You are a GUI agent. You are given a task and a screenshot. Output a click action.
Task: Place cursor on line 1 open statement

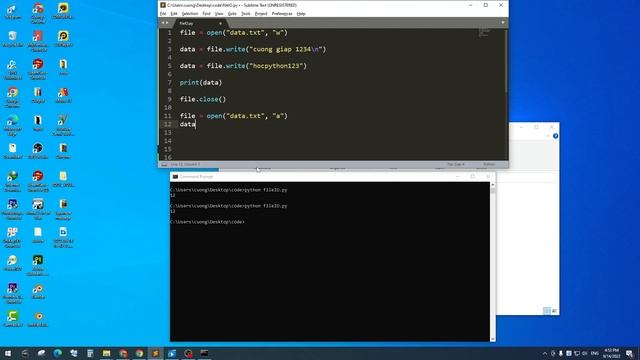(x=233, y=33)
